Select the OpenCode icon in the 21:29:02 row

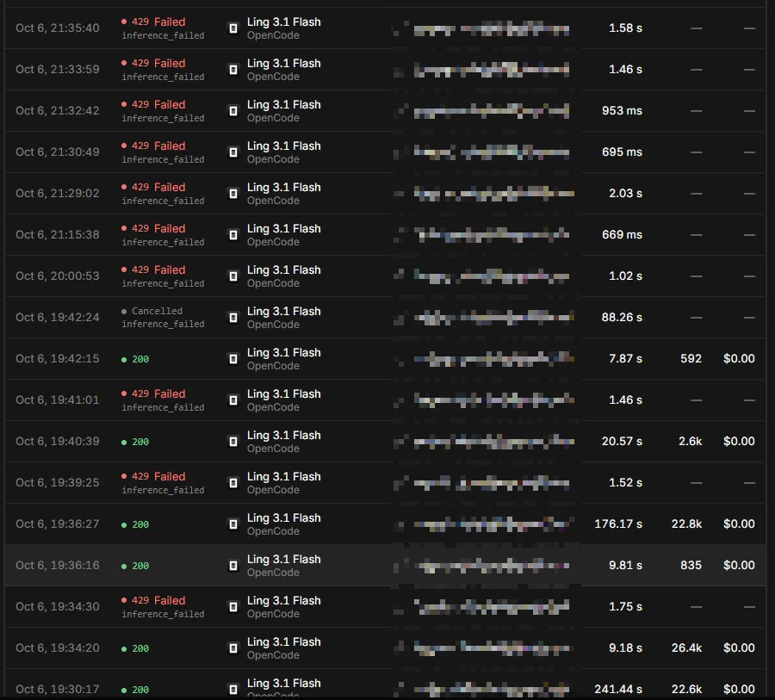(x=232, y=193)
